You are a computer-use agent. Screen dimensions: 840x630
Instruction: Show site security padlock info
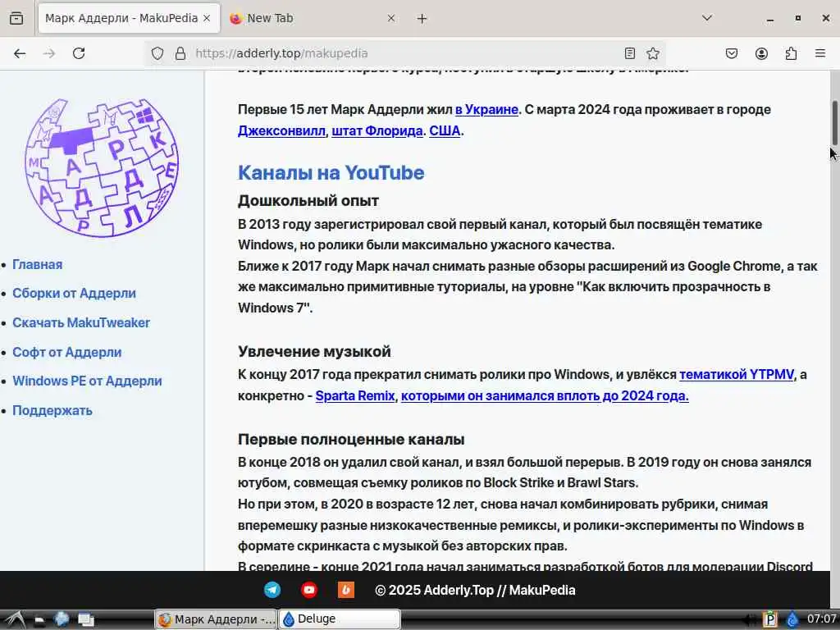[180, 53]
